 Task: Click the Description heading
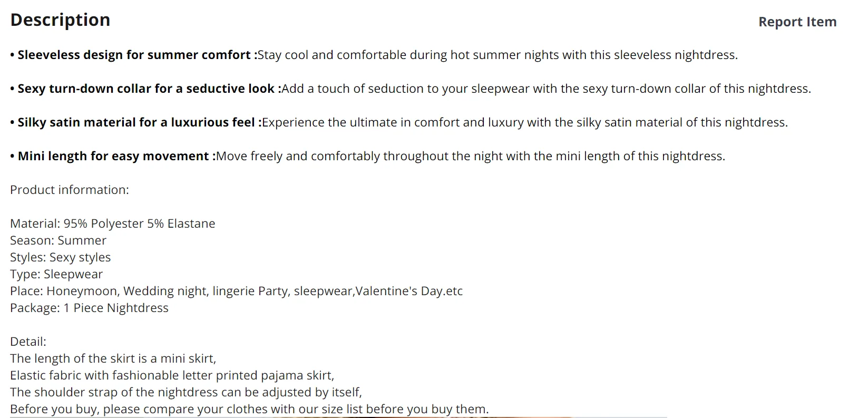60,20
